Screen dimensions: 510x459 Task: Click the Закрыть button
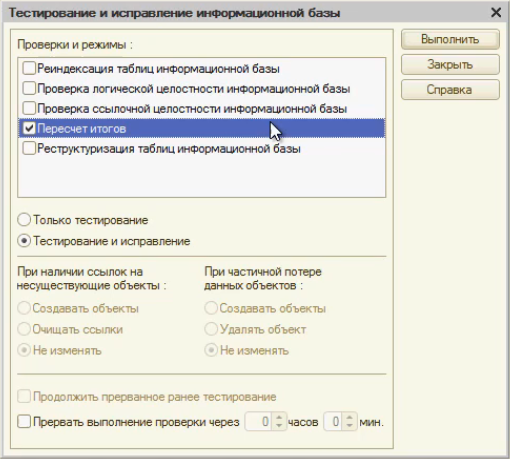point(450,64)
